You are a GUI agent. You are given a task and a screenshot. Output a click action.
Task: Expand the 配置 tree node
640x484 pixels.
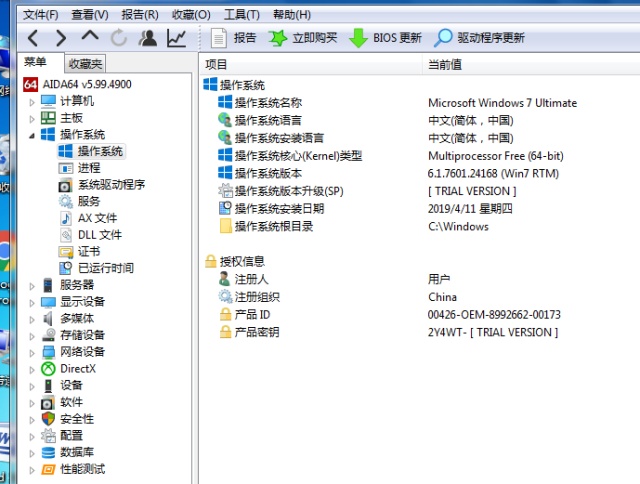click(32, 437)
